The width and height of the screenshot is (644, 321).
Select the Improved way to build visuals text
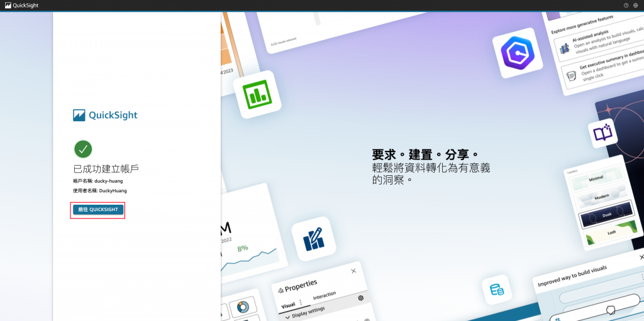point(572,276)
